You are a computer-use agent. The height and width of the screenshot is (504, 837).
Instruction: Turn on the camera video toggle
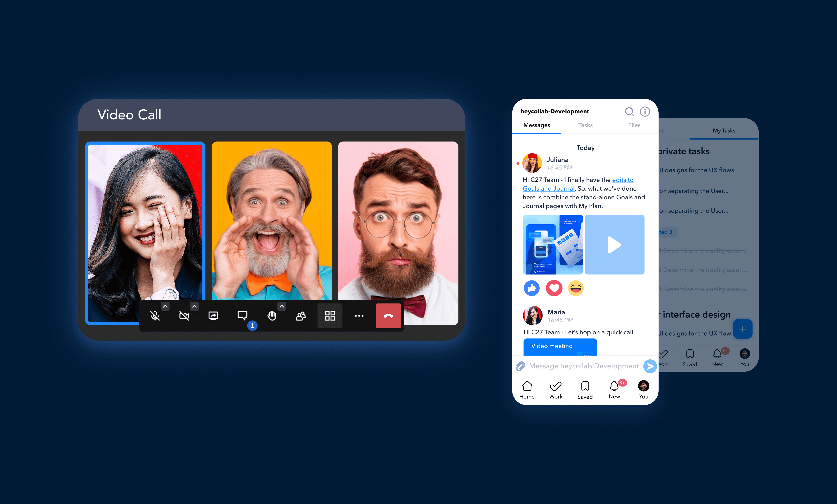coord(184,316)
